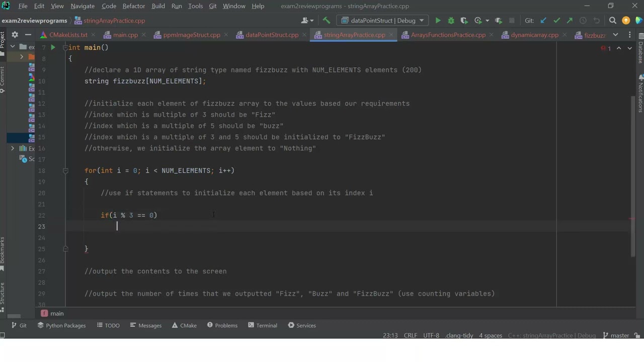Expand the orange build folder

click(22, 57)
